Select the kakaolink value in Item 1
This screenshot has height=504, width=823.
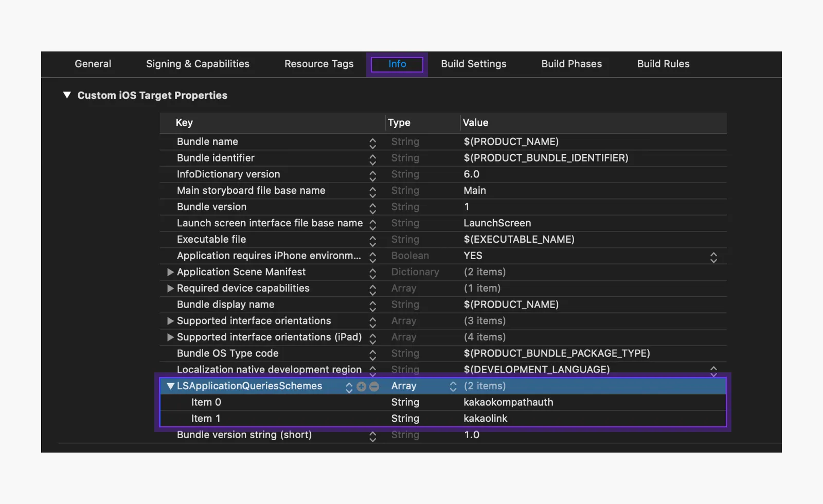click(485, 419)
